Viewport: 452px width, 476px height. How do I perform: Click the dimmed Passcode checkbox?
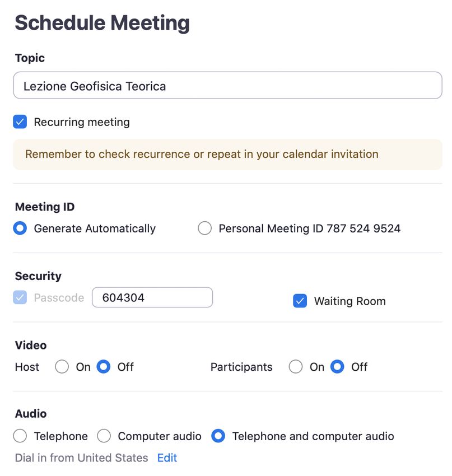[20, 297]
